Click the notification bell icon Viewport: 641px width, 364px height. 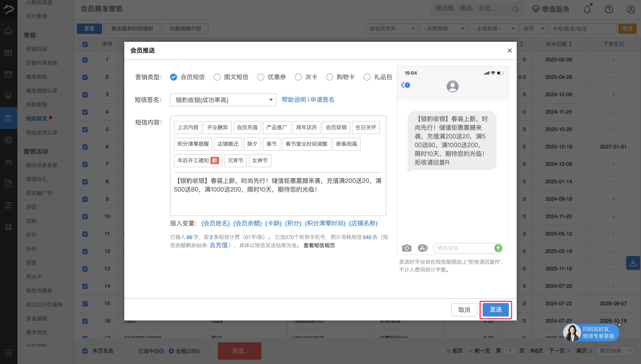587,10
